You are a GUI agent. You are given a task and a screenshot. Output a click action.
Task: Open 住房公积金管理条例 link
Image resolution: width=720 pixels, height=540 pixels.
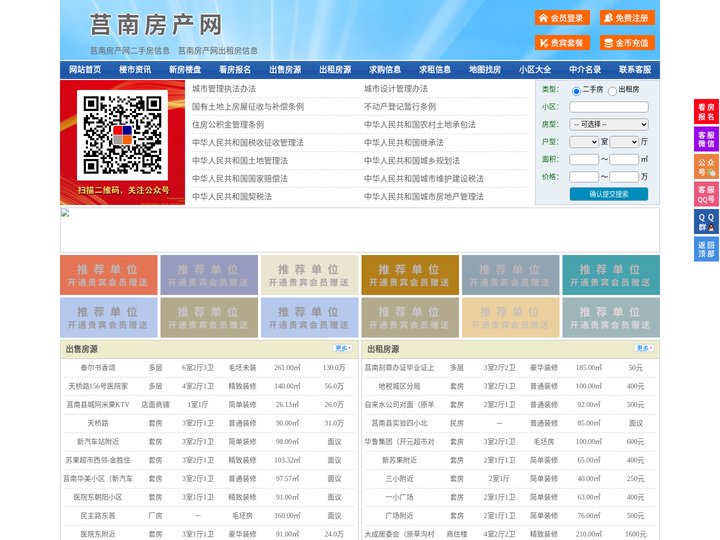[x=228, y=124]
